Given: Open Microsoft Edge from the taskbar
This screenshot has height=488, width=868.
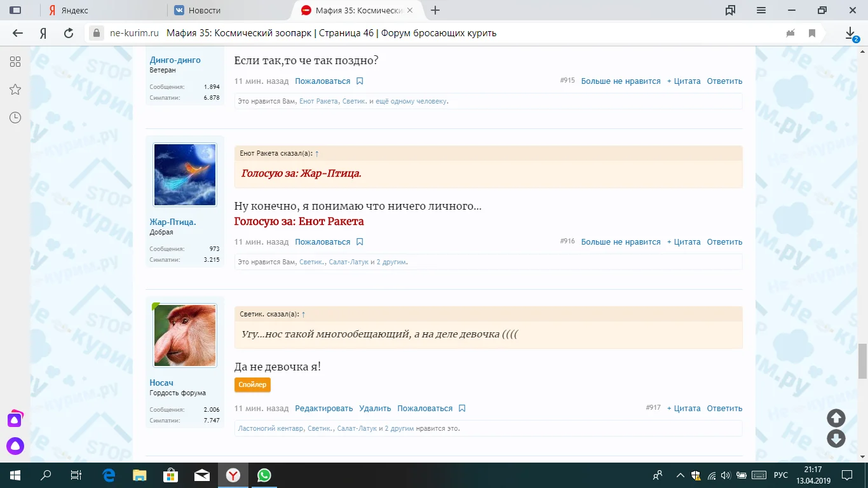Looking at the screenshot, I should (x=109, y=475).
